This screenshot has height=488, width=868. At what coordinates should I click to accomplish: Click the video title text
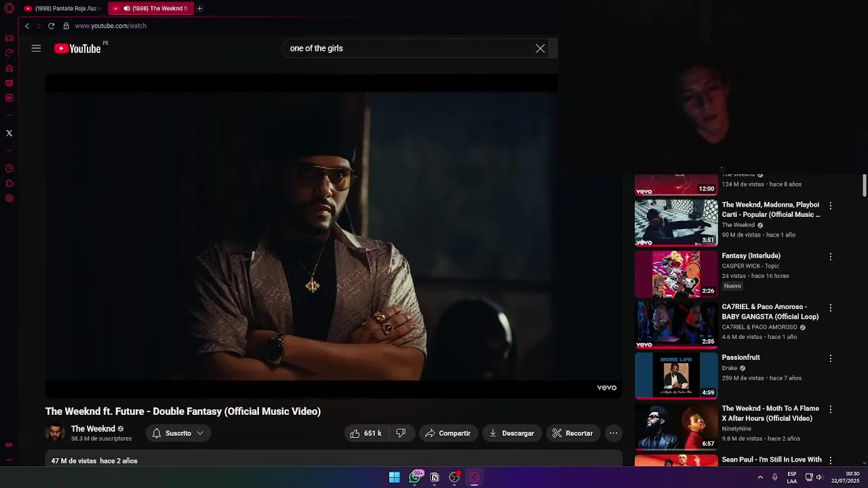point(183,411)
